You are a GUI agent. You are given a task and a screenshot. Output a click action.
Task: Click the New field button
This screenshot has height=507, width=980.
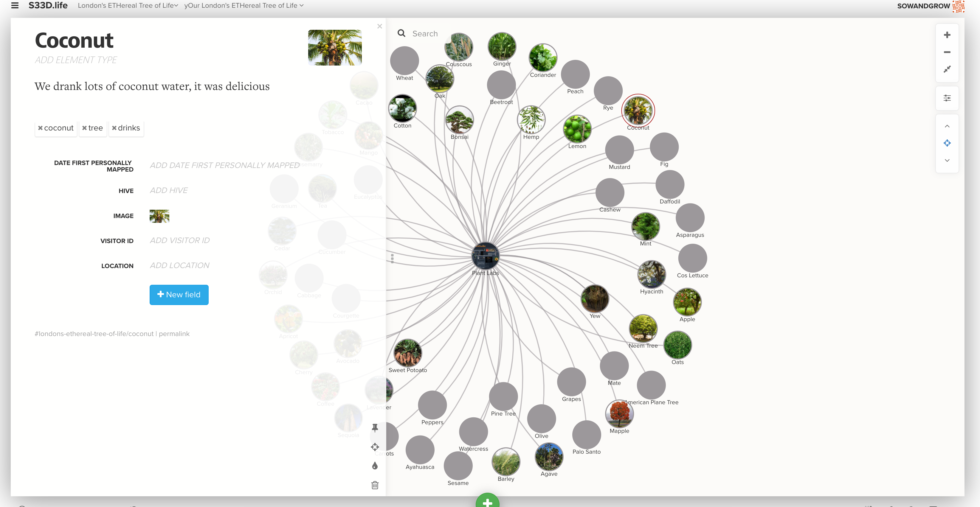pyautogui.click(x=179, y=295)
